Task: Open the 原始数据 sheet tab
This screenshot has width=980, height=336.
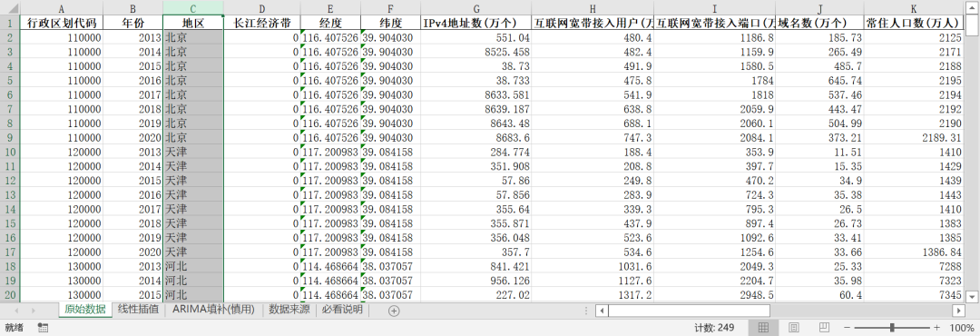Action: coord(85,310)
